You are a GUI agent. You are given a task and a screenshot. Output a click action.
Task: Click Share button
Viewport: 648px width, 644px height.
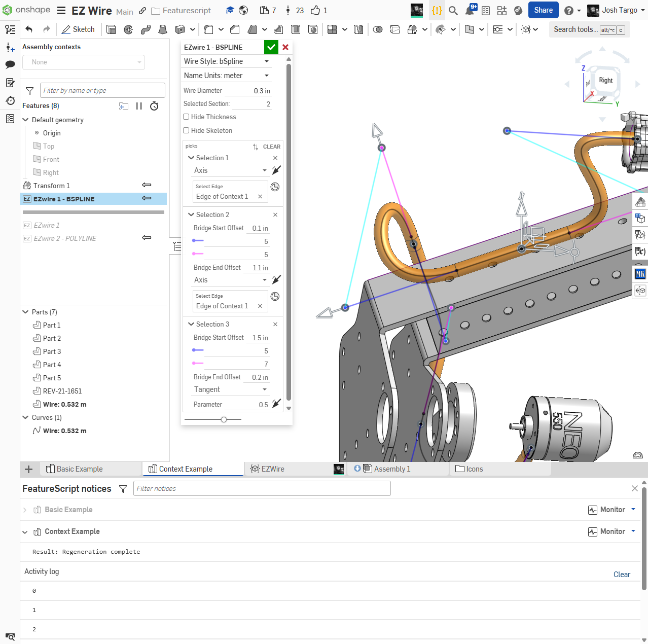tap(544, 10)
